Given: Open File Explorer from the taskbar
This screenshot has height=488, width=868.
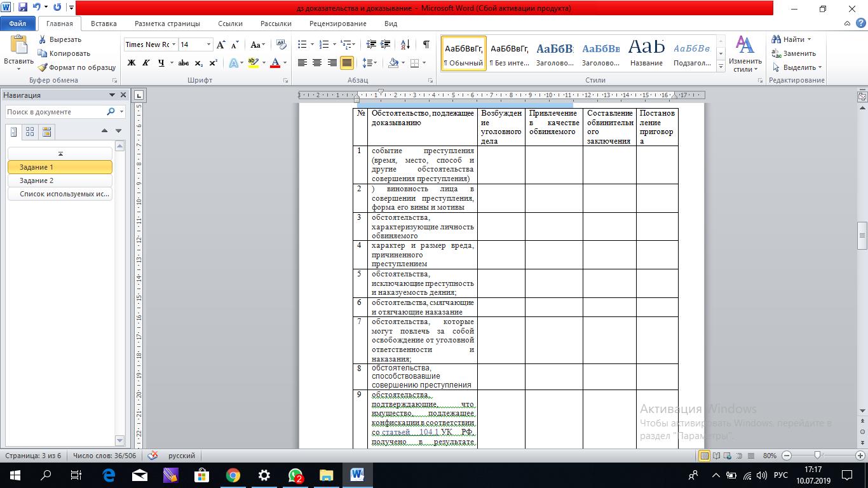Looking at the screenshot, I should click(325, 475).
